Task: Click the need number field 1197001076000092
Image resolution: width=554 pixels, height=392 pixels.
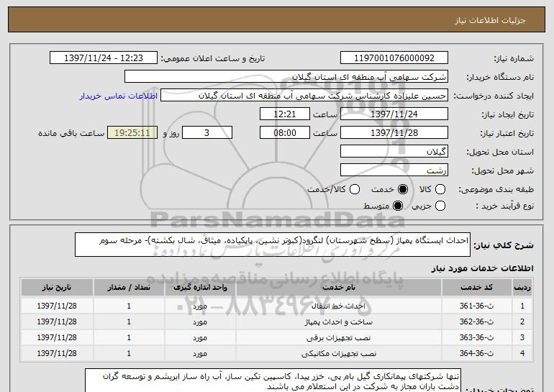Action: click(394, 58)
